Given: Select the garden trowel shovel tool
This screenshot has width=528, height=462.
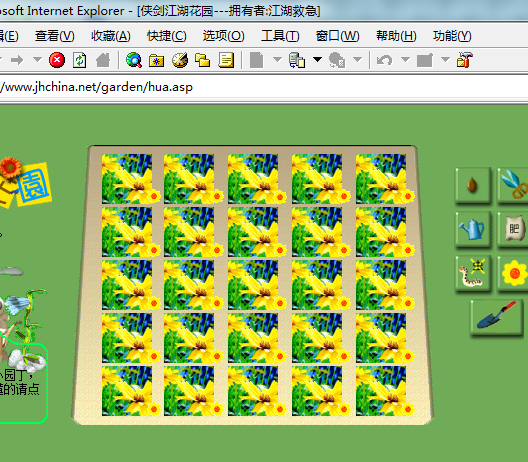Looking at the screenshot, I should pos(497,318).
